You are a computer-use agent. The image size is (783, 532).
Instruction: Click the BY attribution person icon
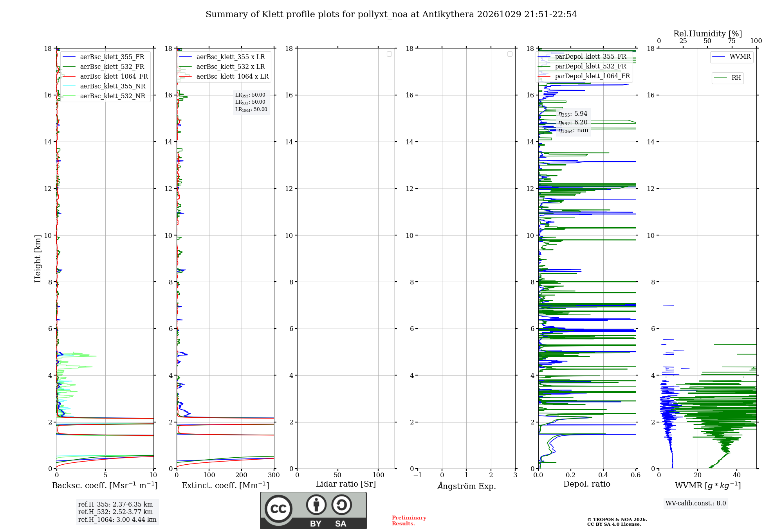click(x=316, y=505)
